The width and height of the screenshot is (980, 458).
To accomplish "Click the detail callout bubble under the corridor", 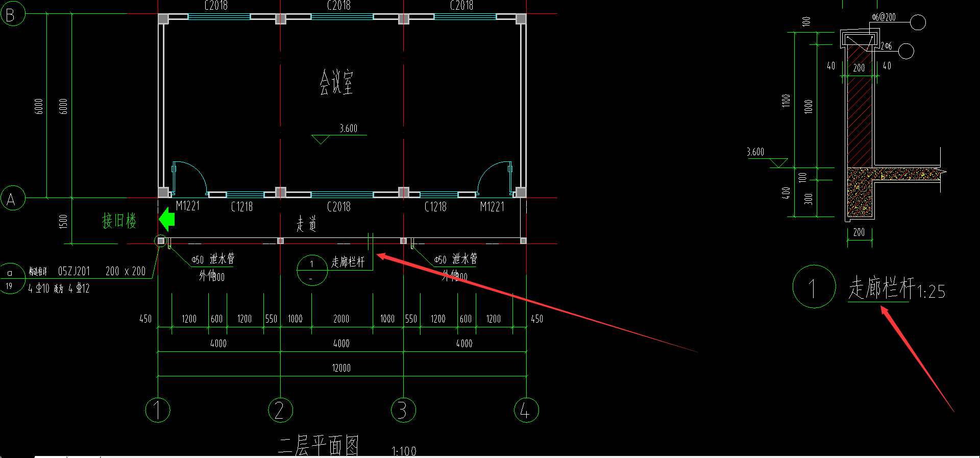I will pos(312,270).
